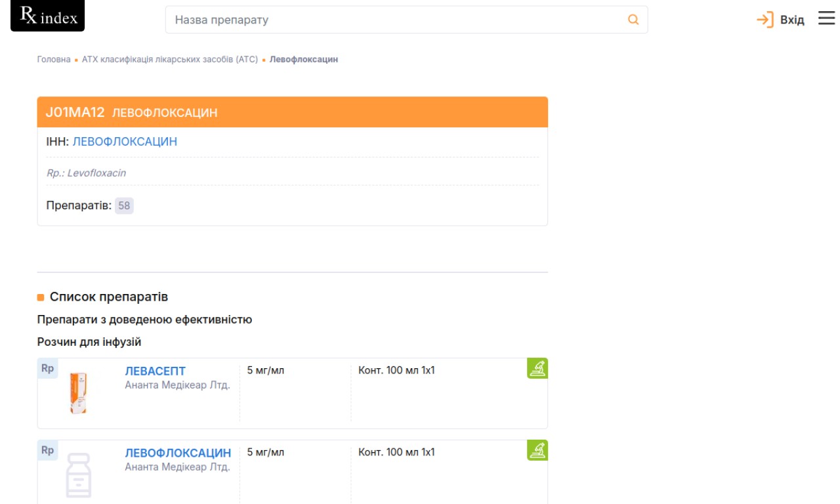Open ЛЕВОФЛОКСАЦИН placeholder bottle image
This screenshot has height=504, width=840.
pos(79,475)
